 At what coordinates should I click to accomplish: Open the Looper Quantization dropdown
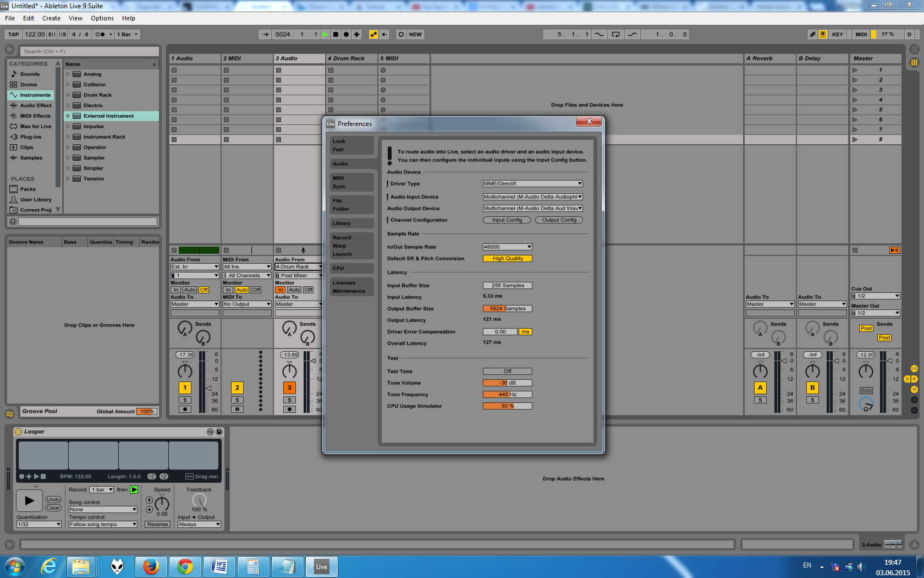38,525
